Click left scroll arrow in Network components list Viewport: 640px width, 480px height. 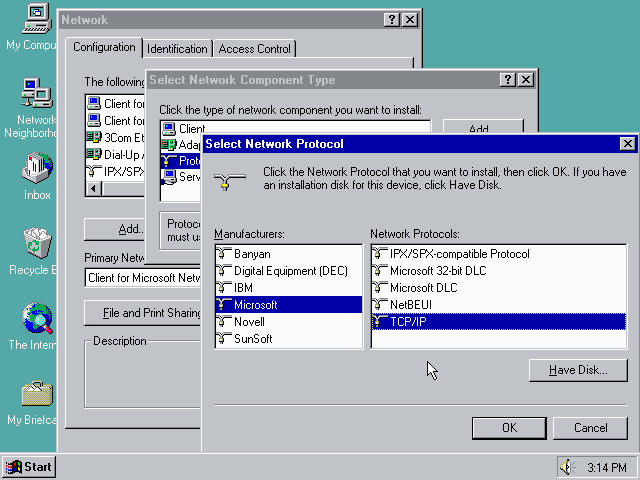pos(94,189)
